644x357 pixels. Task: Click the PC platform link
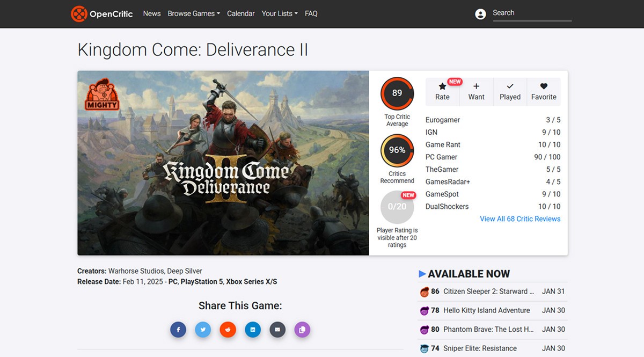tap(173, 282)
